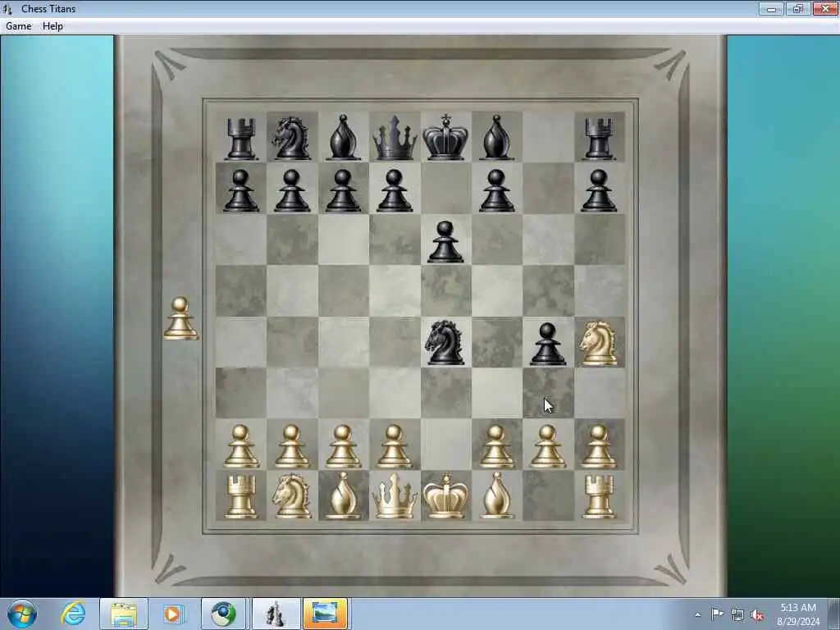This screenshot has height=630, width=840.
Task: Open Windows Explorer from the taskbar
Action: [x=124, y=614]
